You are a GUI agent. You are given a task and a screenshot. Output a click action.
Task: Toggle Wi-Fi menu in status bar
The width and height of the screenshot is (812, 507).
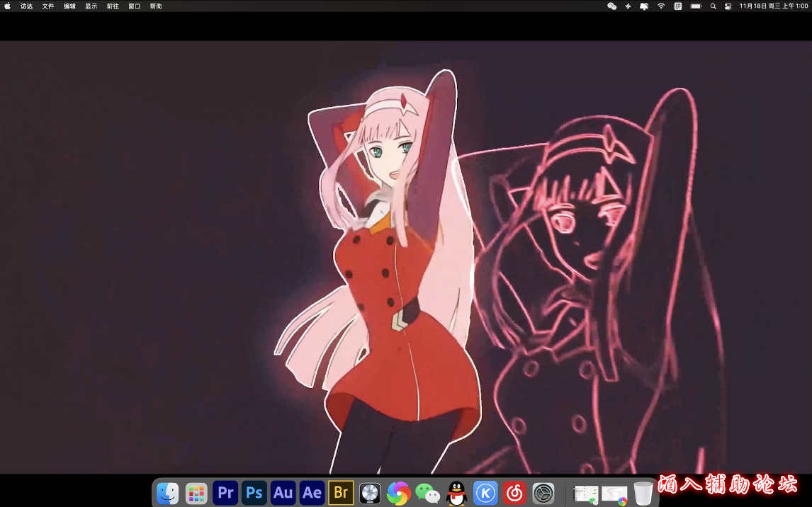tap(661, 6)
